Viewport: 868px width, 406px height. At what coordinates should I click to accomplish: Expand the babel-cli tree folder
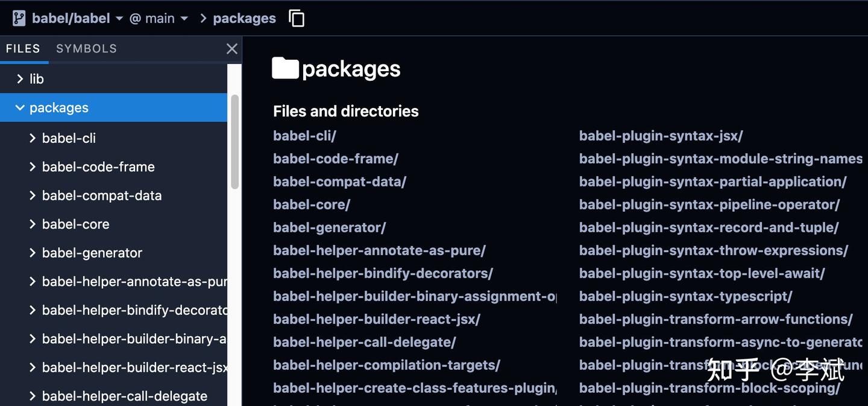click(33, 138)
